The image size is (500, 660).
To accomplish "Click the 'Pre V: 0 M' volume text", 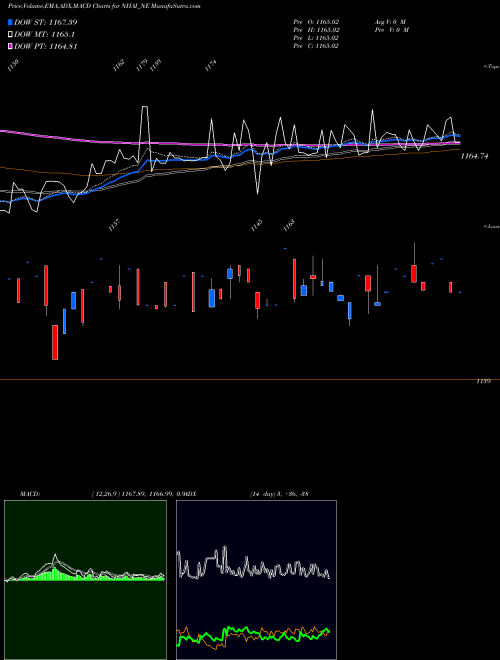I will pyautogui.click(x=392, y=30).
